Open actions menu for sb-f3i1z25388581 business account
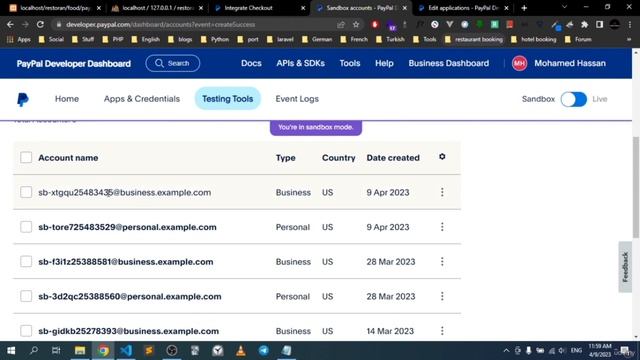Viewport: 640px width, 360px height. coord(442,262)
